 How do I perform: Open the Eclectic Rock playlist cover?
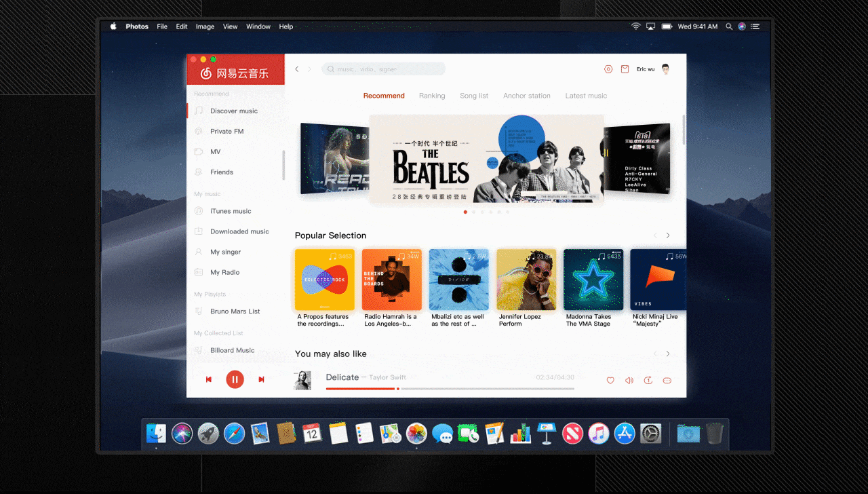325,280
